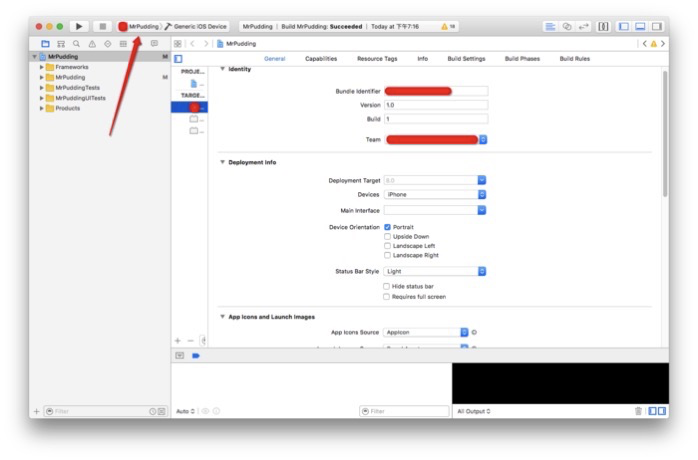Clear the console with trash icon

point(638,411)
